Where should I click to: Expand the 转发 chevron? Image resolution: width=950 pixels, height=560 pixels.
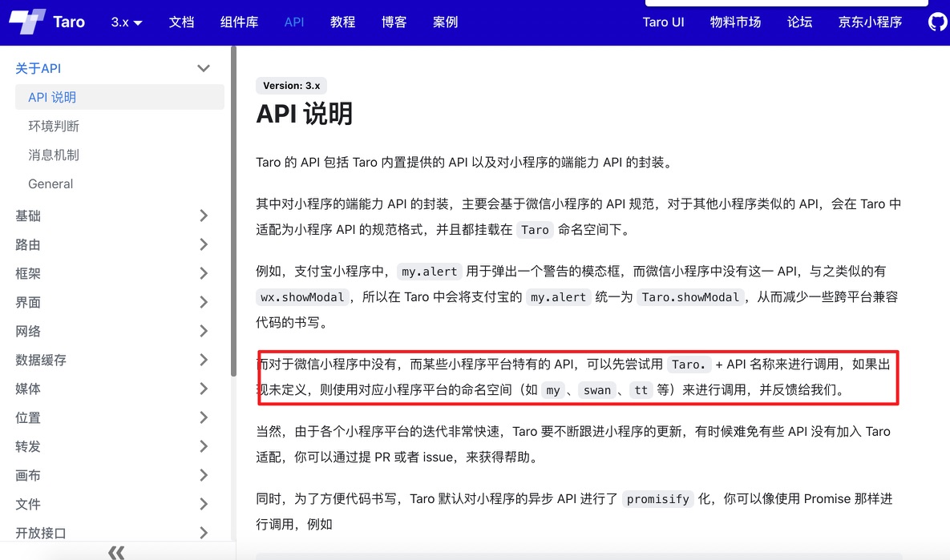[204, 446]
